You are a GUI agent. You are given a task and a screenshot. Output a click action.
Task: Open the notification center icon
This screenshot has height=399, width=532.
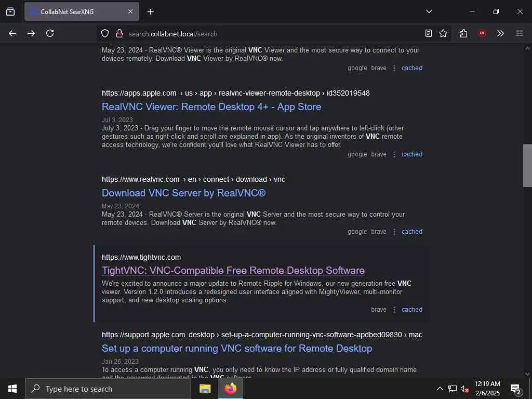[516, 389]
